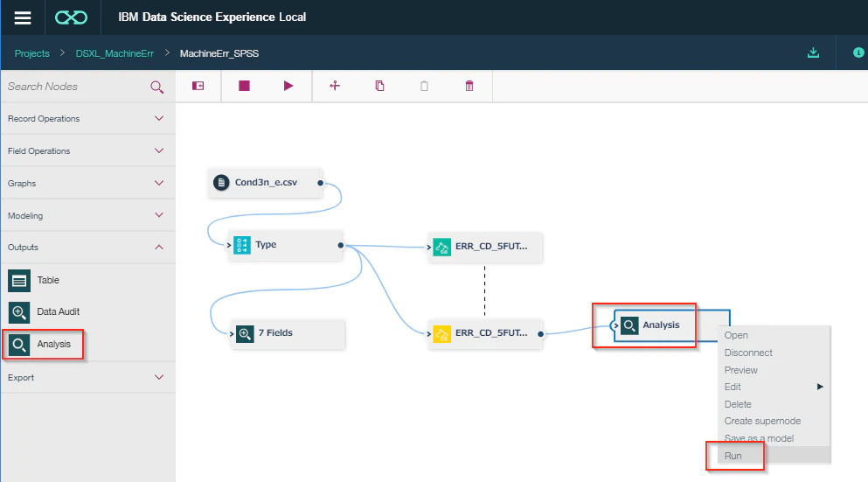868x482 pixels.
Task: Choose Delete from the context menu
Action: click(x=774, y=404)
